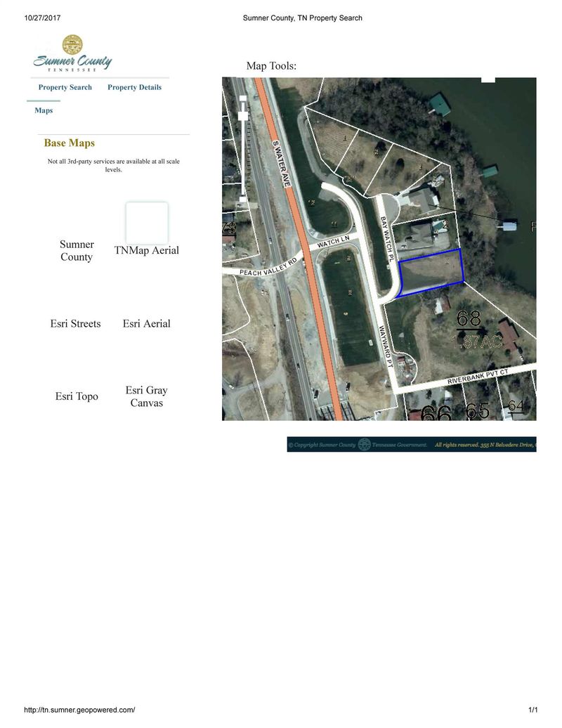Click the 1.87AC acreage label
The image size is (562, 728).
tap(476, 342)
